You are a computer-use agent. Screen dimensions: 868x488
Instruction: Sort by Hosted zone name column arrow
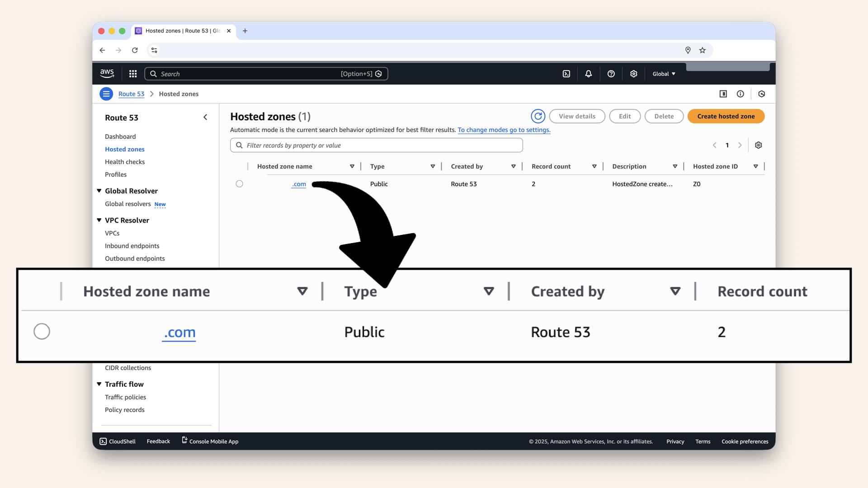(352, 166)
